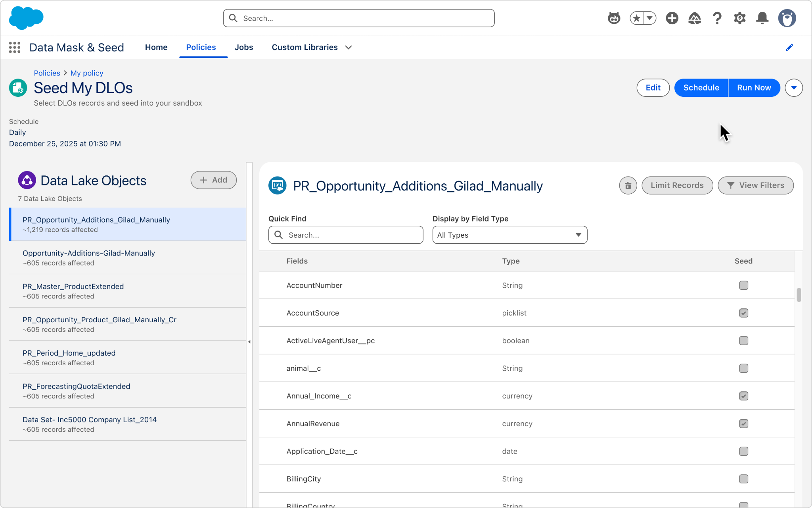Click the fields table vertical scrollbar
Image resolution: width=812 pixels, height=508 pixels.
point(799,295)
